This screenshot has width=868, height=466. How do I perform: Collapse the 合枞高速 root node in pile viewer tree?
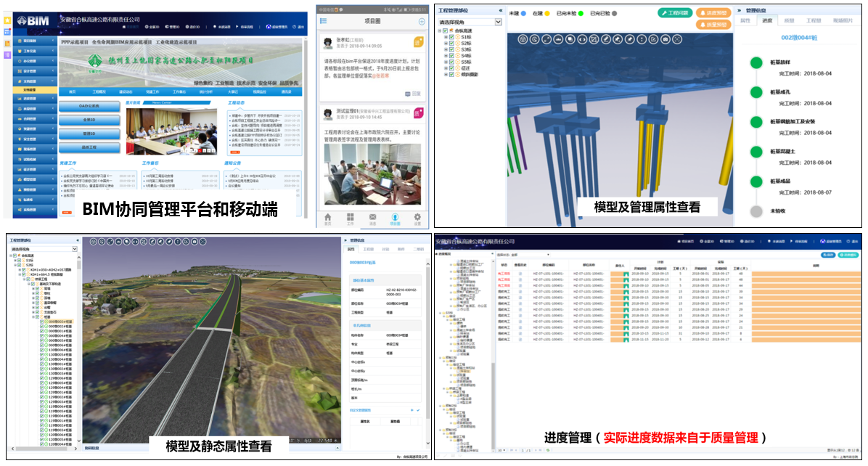point(440,31)
